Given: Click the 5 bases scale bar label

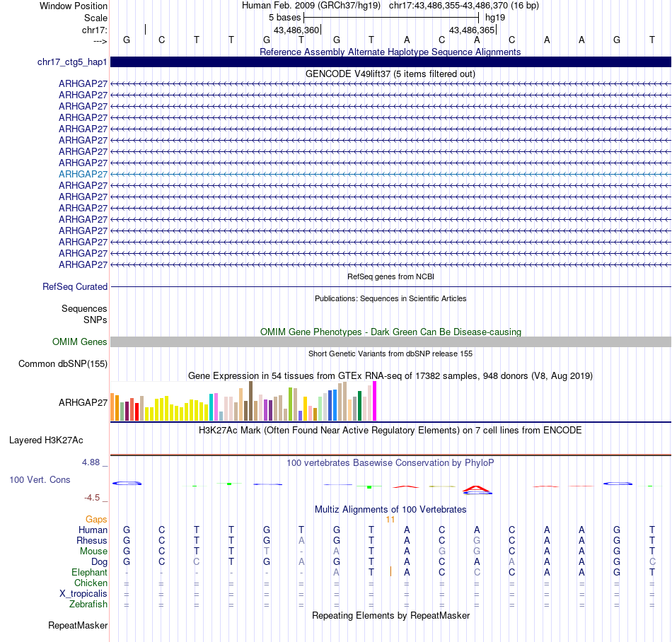Looking at the screenshot, I should coord(284,18).
